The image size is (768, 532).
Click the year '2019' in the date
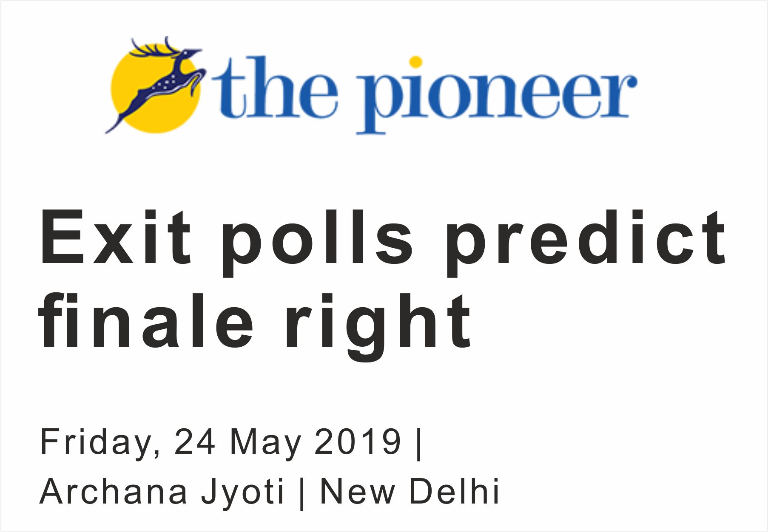tap(358, 442)
